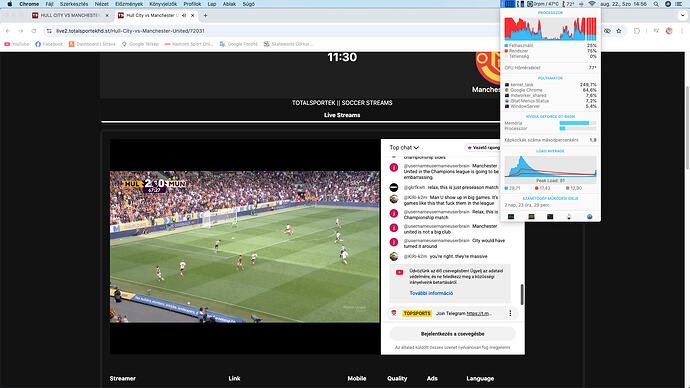Open the Fájl menu
This screenshot has width=690, height=388.
(x=50, y=4)
